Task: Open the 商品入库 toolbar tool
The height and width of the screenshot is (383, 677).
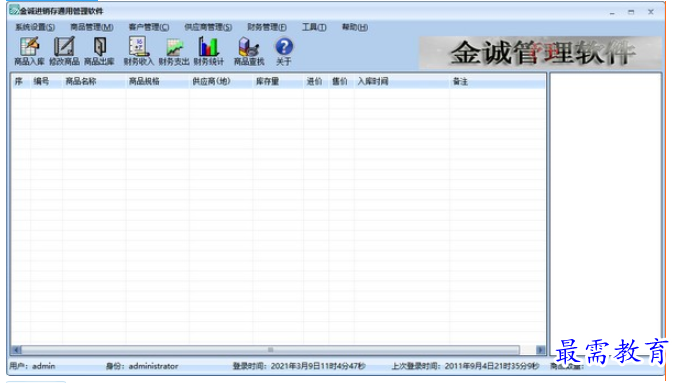Action: tap(29, 51)
